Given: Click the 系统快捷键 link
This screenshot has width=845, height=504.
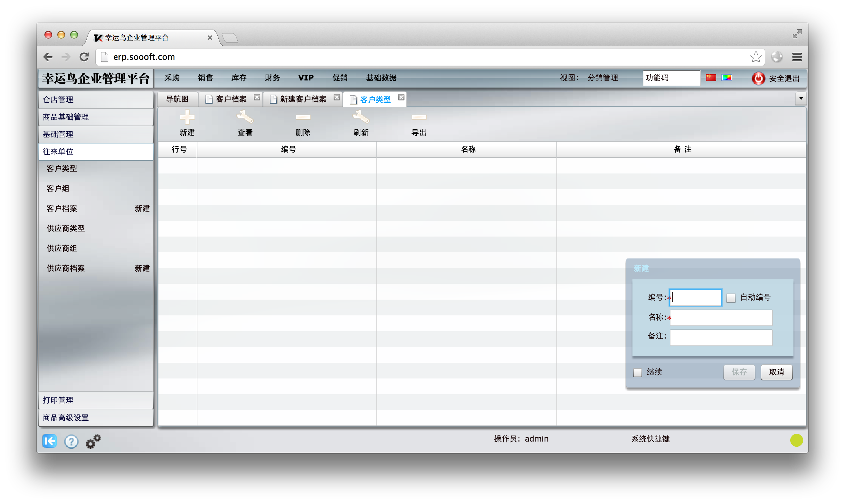Looking at the screenshot, I should (x=650, y=439).
